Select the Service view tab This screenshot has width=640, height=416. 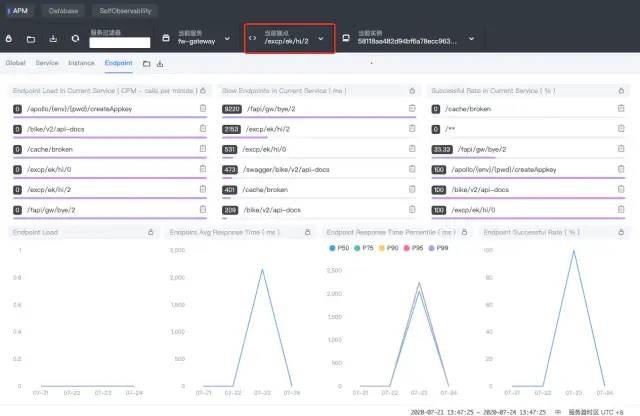coord(47,63)
